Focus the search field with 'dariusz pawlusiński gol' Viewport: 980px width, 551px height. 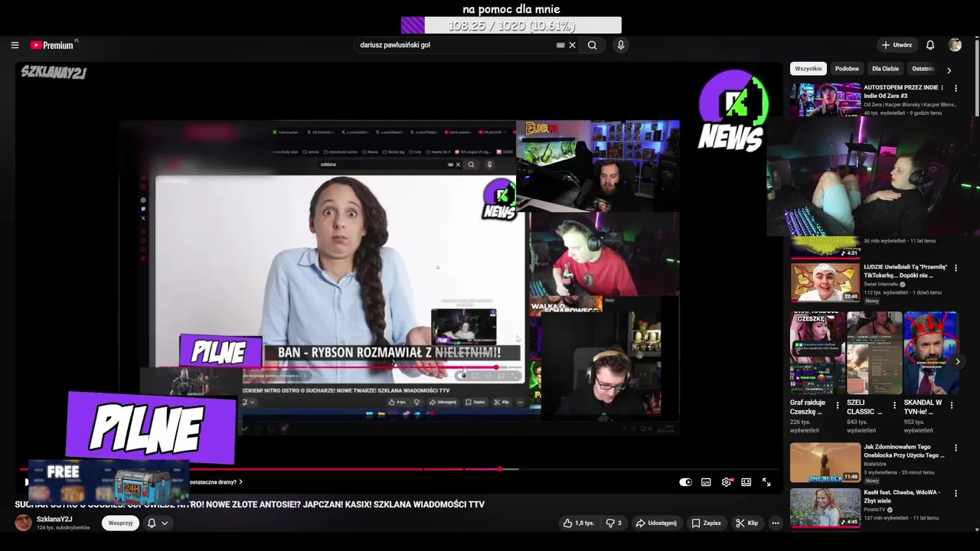point(456,45)
